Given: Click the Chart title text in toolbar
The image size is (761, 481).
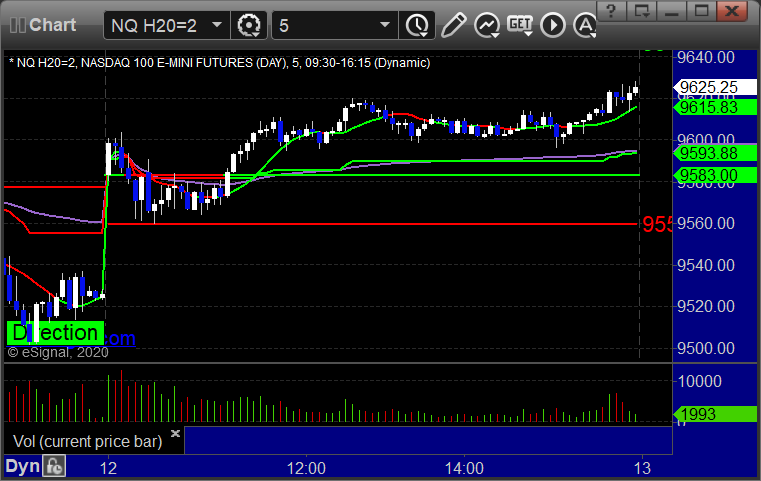Looking at the screenshot, I should tap(52, 25).
